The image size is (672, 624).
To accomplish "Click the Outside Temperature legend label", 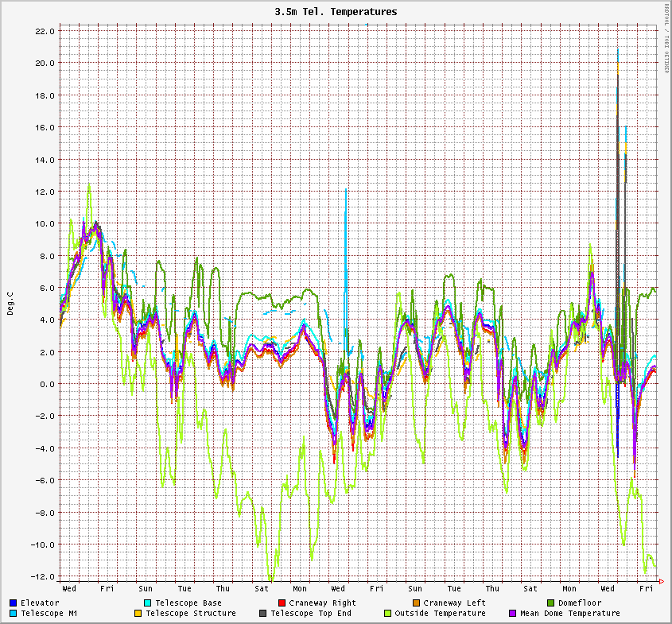I will pyautogui.click(x=440, y=614).
